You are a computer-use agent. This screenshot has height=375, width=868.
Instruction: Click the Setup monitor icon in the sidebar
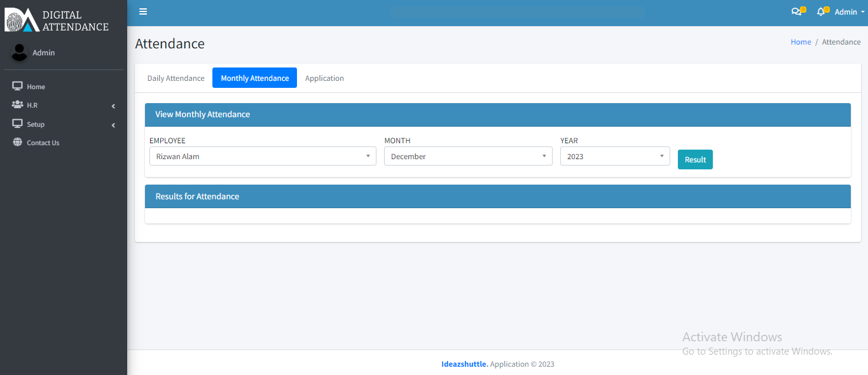(17, 124)
